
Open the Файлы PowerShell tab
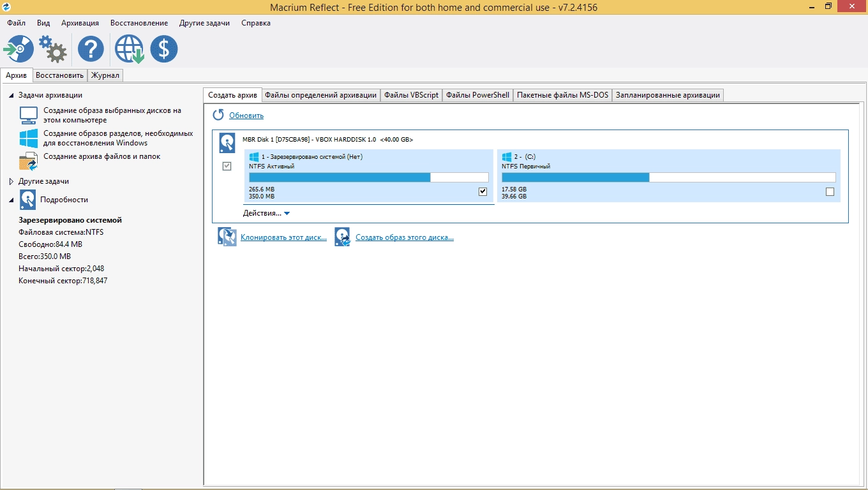tap(478, 95)
